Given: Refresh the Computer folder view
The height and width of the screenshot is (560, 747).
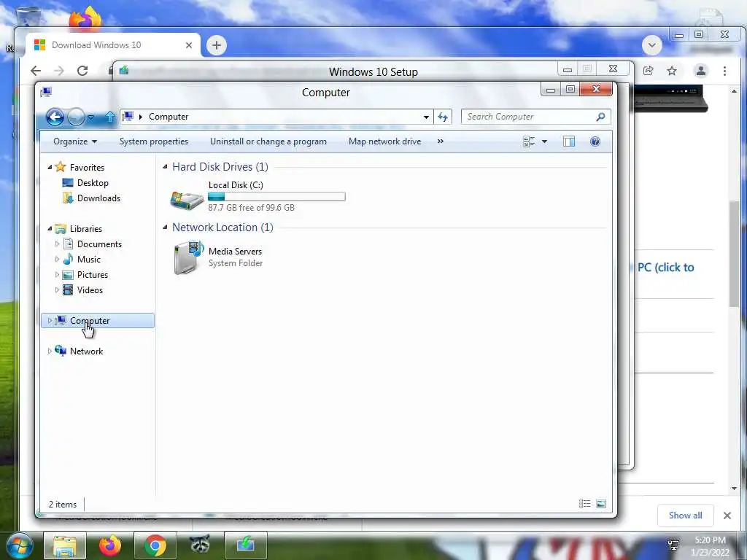Looking at the screenshot, I should coord(443,117).
